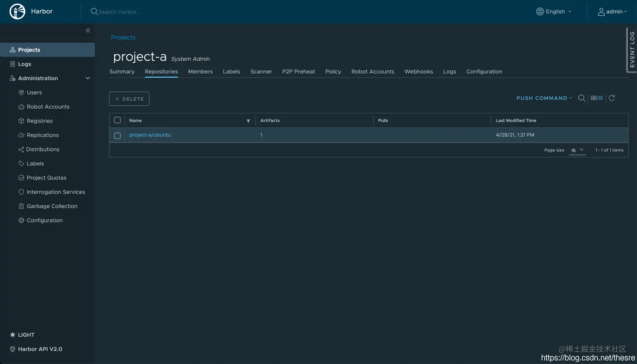Click the Registries box icon
This screenshot has width=637, height=364.
(21, 121)
